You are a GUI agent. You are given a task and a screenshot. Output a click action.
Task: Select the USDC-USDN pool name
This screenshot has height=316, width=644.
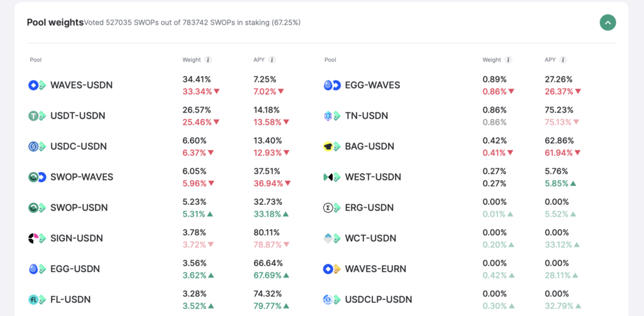79,146
